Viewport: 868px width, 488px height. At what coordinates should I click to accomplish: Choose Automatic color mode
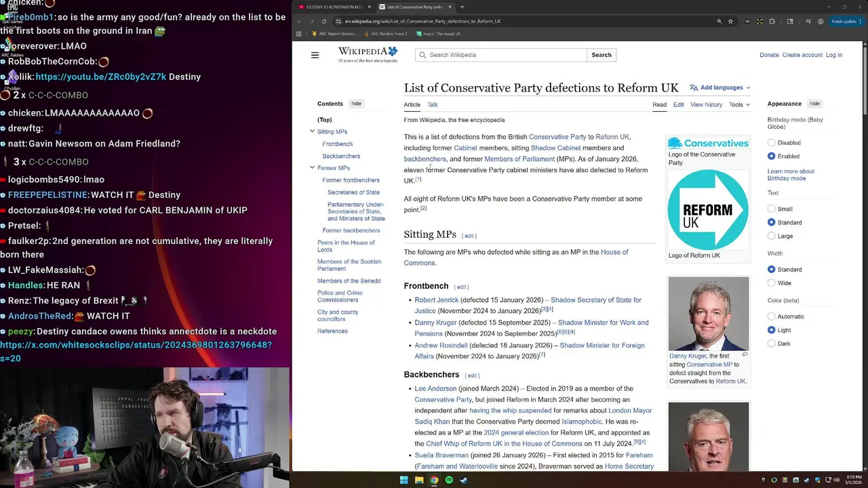[771, 317]
